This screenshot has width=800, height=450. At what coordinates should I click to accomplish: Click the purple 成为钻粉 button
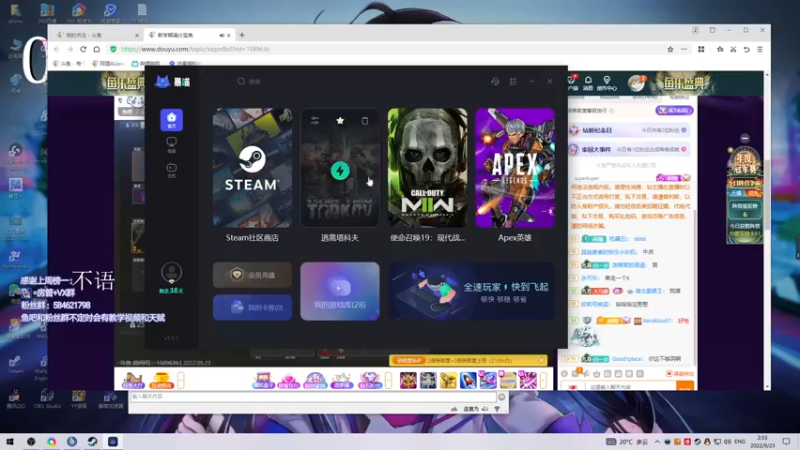[674, 110]
